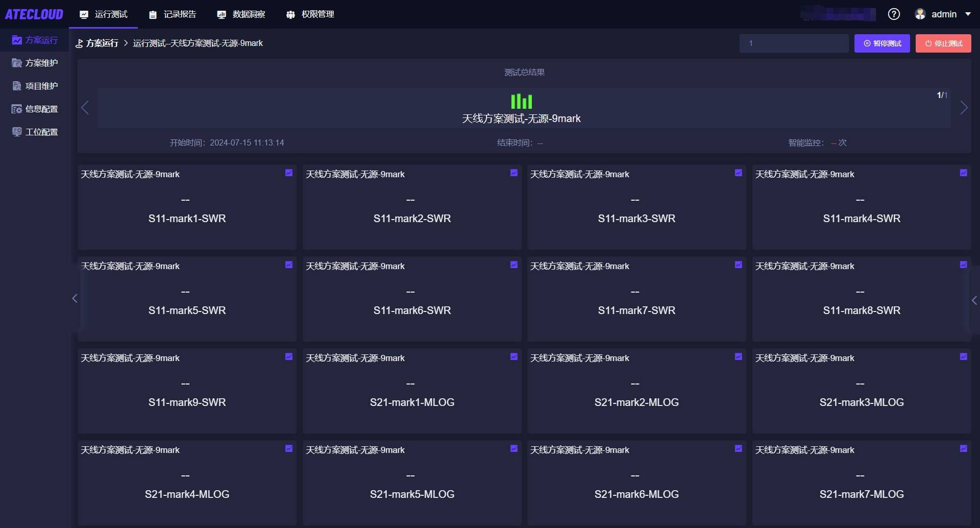The height and width of the screenshot is (528, 980).
Task: Collapse the left sidebar panel arrow
Action: (x=75, y=298)
